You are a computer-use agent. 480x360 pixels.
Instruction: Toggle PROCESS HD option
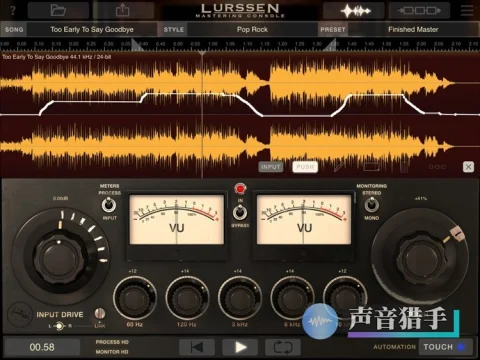[x=112, y=342]
